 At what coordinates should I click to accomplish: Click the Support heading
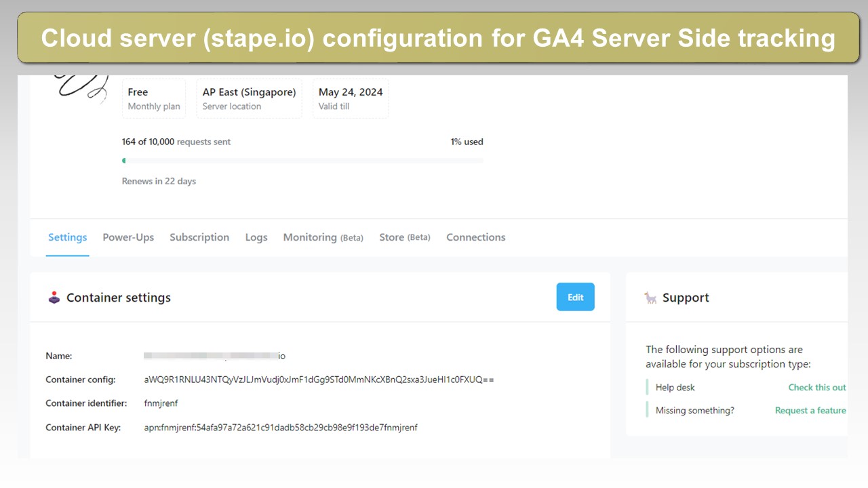[x=686, y=298]
